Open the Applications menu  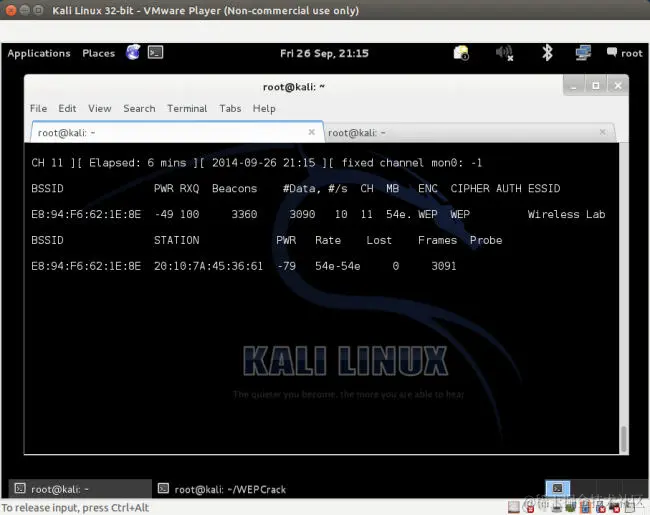pyautogui.click(x=39, y=53)
